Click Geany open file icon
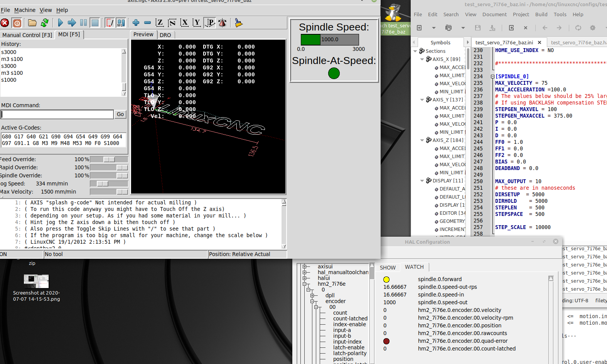 point(448,28)
